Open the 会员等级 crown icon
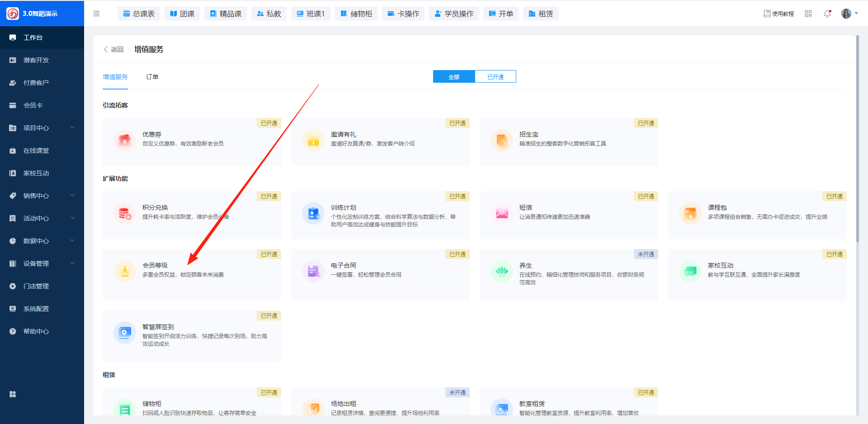Viewport: 868px width, 424px height. pos(125,271)
